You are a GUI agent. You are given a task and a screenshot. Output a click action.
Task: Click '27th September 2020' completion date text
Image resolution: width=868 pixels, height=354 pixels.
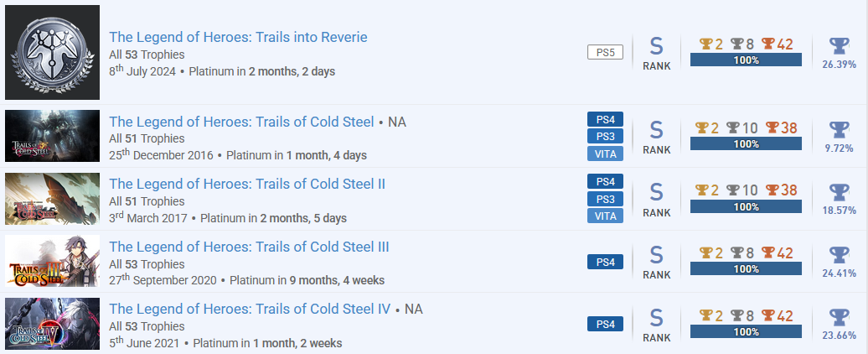[x=163, y=280]
